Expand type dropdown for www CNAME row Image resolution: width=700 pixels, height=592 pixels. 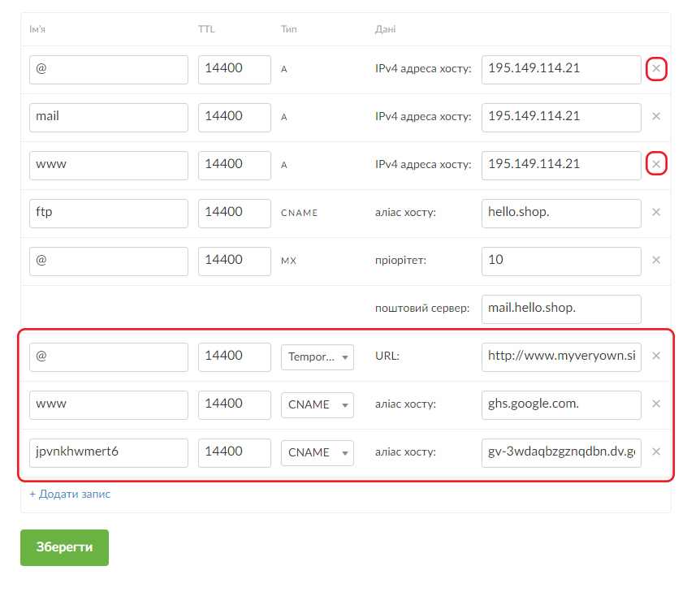pos(318,404)
